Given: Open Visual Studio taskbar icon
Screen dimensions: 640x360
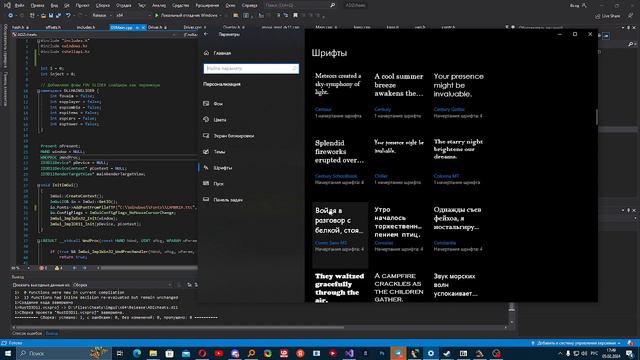Looking at the screenshot, I should [349, 353].
